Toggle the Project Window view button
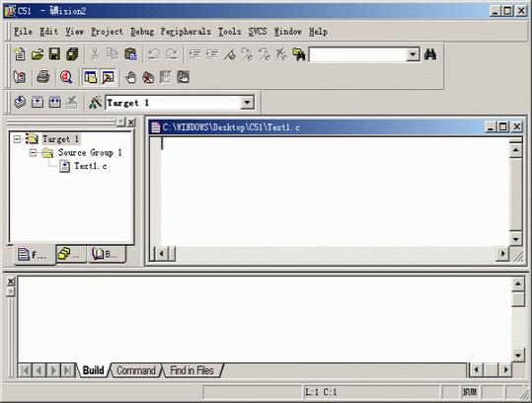 click(x=90, y=77)
